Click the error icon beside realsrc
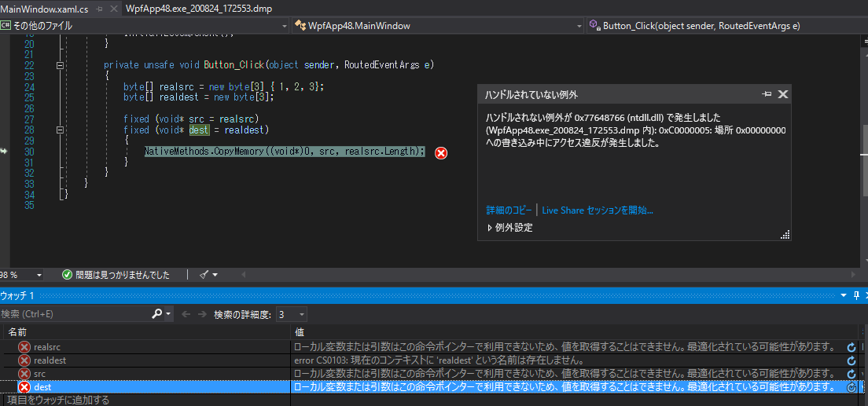 pos(24,347)
